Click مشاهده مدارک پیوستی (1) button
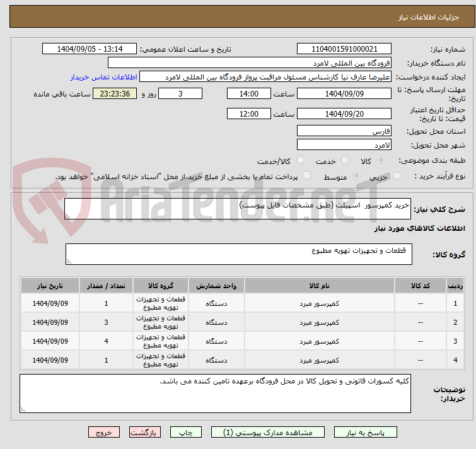The height and width of the screenshot is (449, 476). coord(268,433)
